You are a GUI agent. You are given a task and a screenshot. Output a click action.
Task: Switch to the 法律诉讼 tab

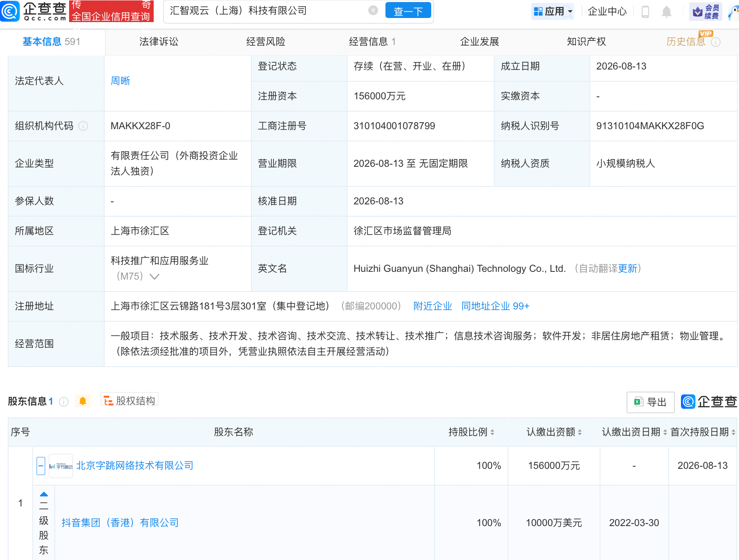(x=159, y=42)
